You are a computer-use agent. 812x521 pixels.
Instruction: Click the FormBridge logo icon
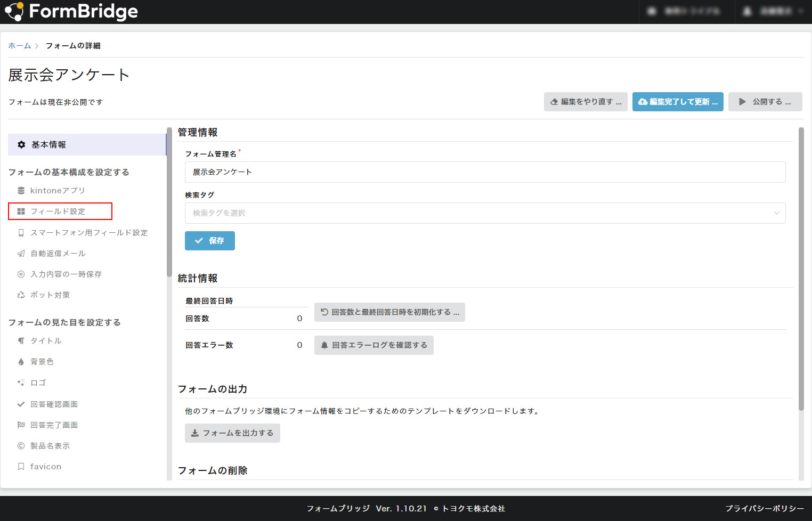click(14, 11)
